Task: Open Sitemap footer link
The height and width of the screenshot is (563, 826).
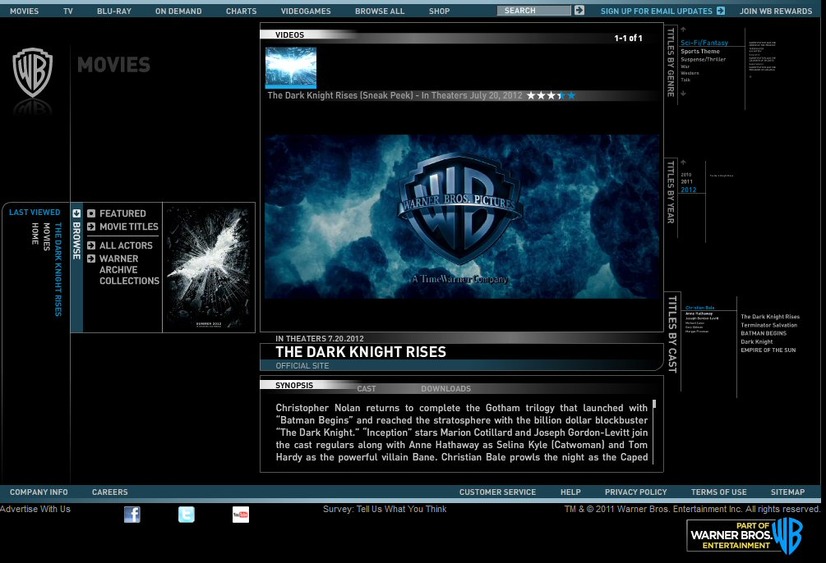Action: (788, 492)
